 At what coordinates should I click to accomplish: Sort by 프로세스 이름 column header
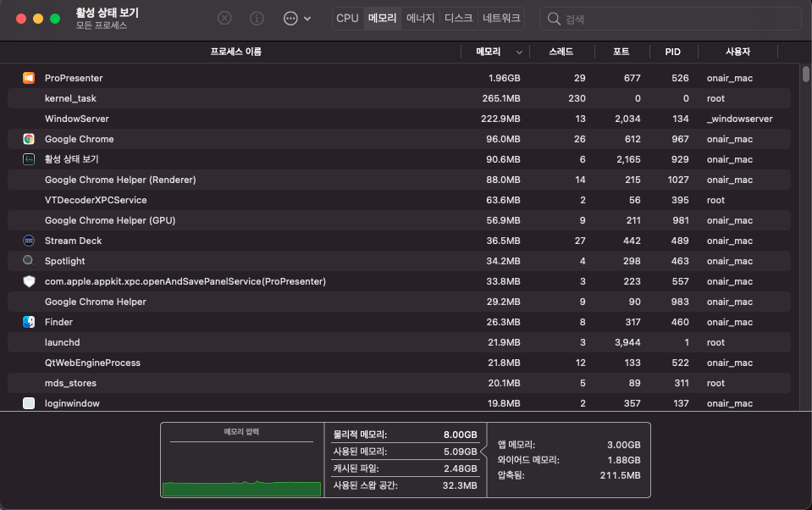click(235, 52)
